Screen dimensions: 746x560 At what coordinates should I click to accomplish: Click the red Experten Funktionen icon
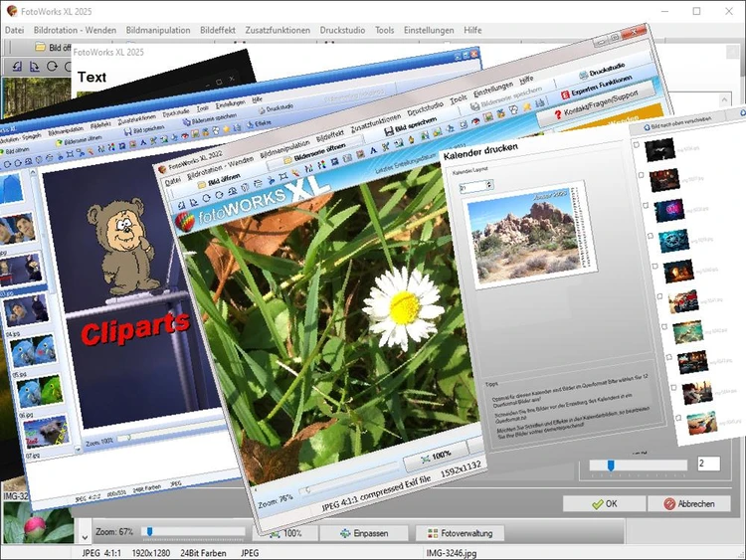click(565, 94)
